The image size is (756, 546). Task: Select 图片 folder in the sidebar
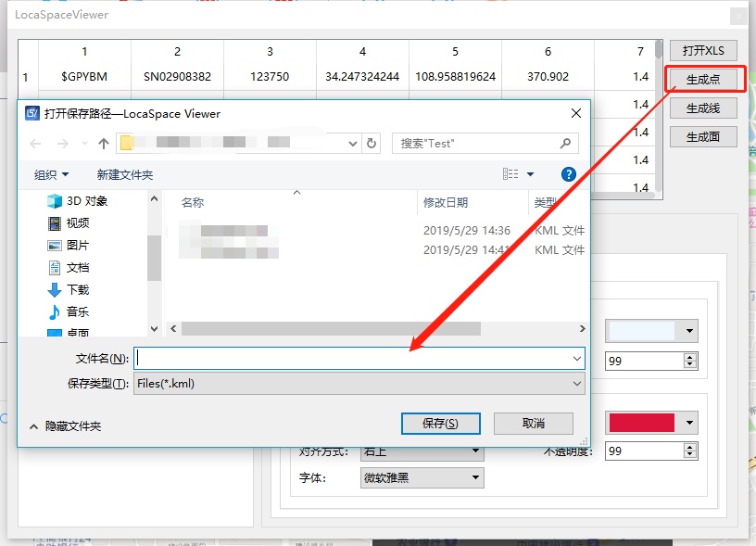click(69, 245)
